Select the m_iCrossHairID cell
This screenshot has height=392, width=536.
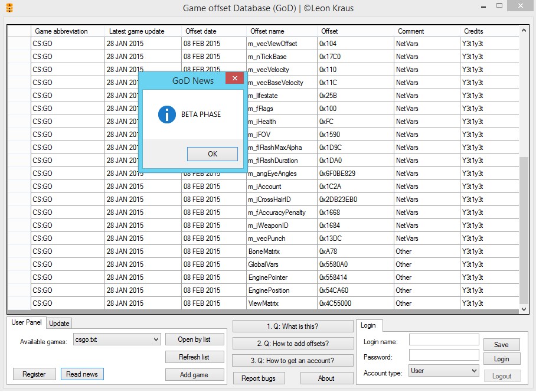tap(282, 200)
